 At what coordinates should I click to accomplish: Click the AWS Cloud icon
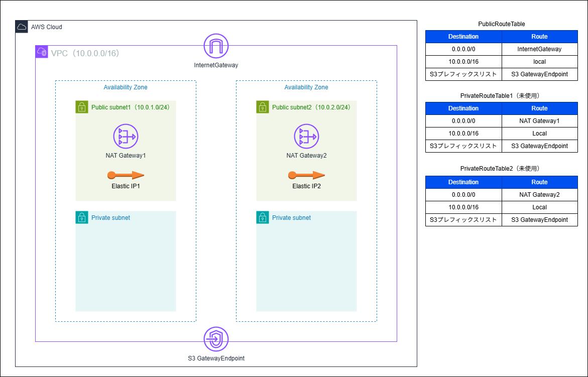pos(21,27)
